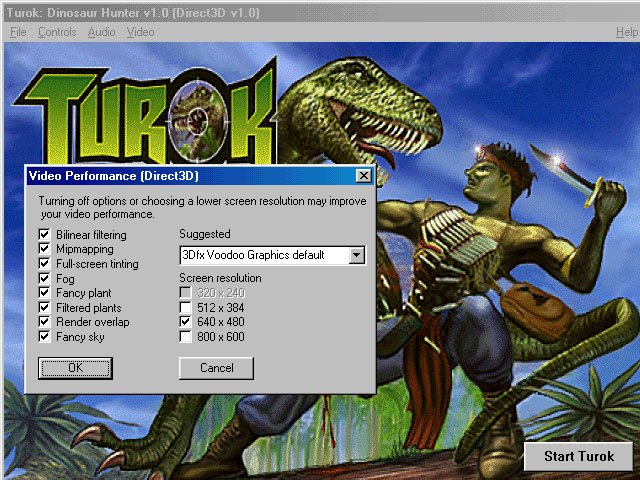Confirm settings with the OK button
This screenshot has height=480, width=640.
pyautogui.click(x=76, y=368)
